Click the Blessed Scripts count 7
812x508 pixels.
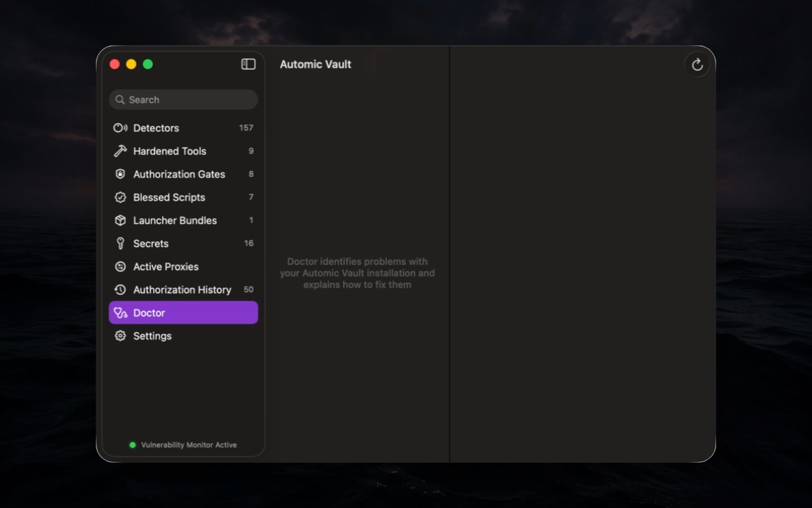[251, 198]
